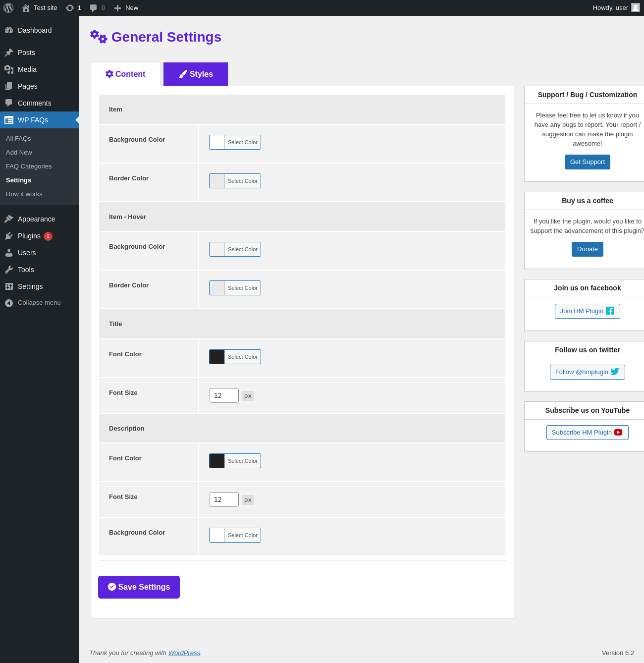Open Item Border Color swatch
This screenshot has height=663, width=644.
pyautogui.click(x=217, y=181)
